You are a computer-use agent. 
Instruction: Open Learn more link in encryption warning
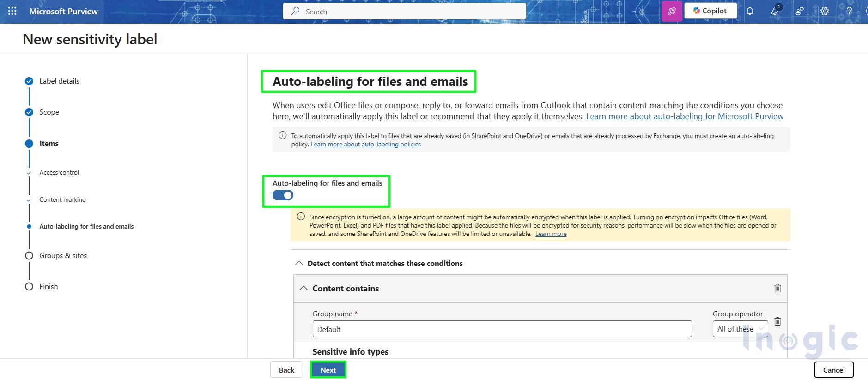tap(551, 234)
